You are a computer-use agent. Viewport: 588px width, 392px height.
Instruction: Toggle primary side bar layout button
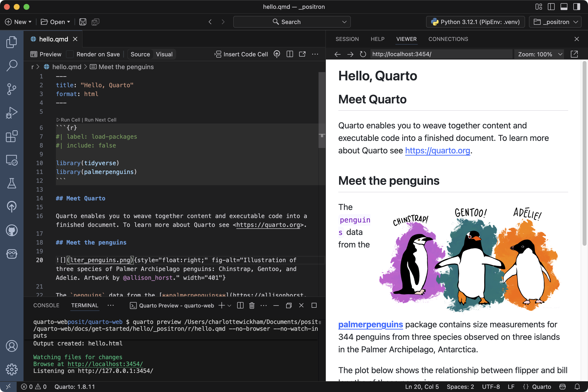pyautogui.click(x=551, y=7)
